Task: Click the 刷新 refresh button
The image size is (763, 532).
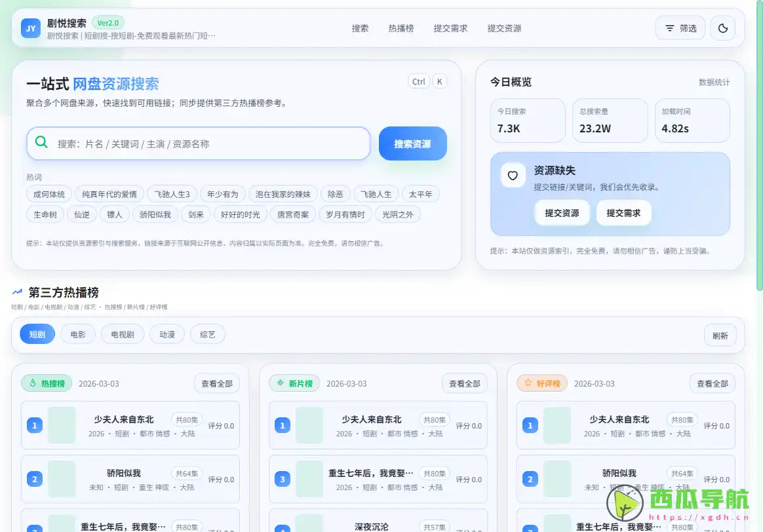Action: (x=720, y=335)
